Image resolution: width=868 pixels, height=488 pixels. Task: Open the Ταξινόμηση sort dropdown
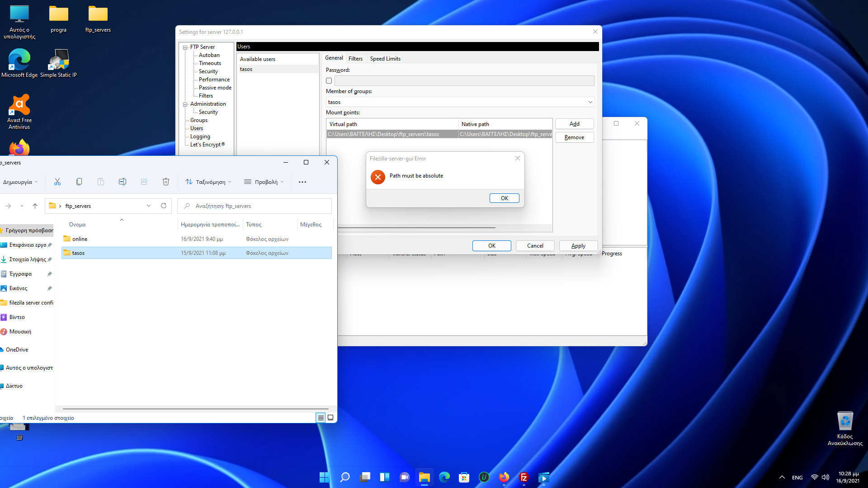click(208, 182)
